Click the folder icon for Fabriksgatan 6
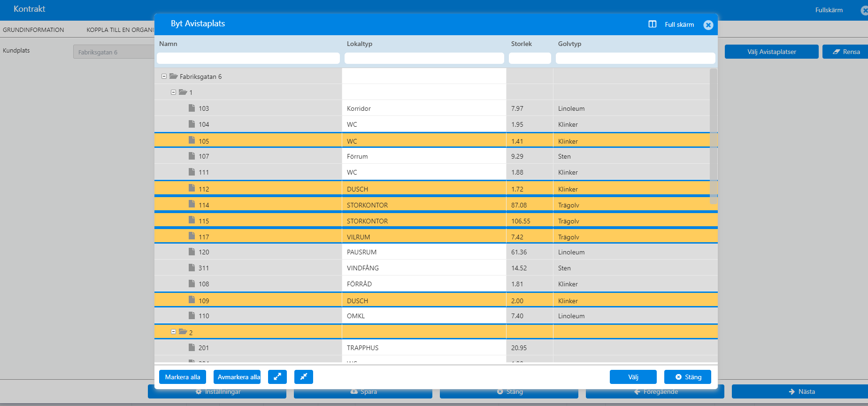Screen dimensions: 868x406 coord(173,76)
